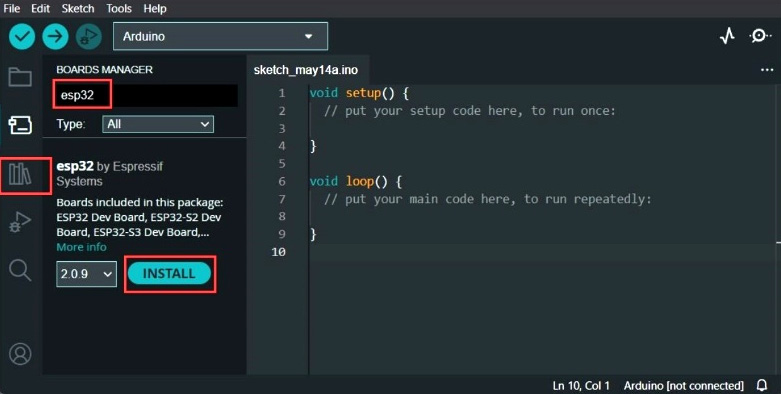Open the 2.0.9 version dropdown
781x394 pixels.
tap(86, 274)
